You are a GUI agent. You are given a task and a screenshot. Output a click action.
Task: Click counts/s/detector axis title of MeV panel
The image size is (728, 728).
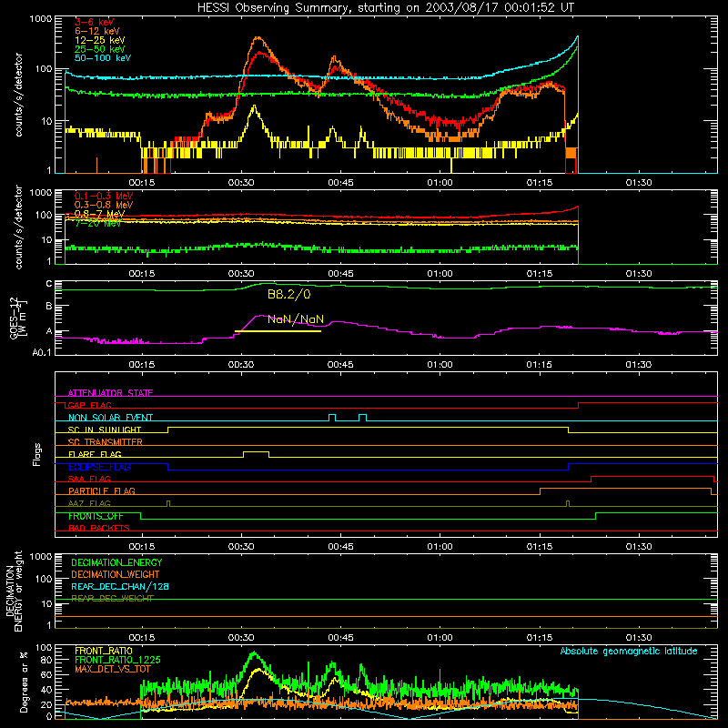(x=18, y=227)
